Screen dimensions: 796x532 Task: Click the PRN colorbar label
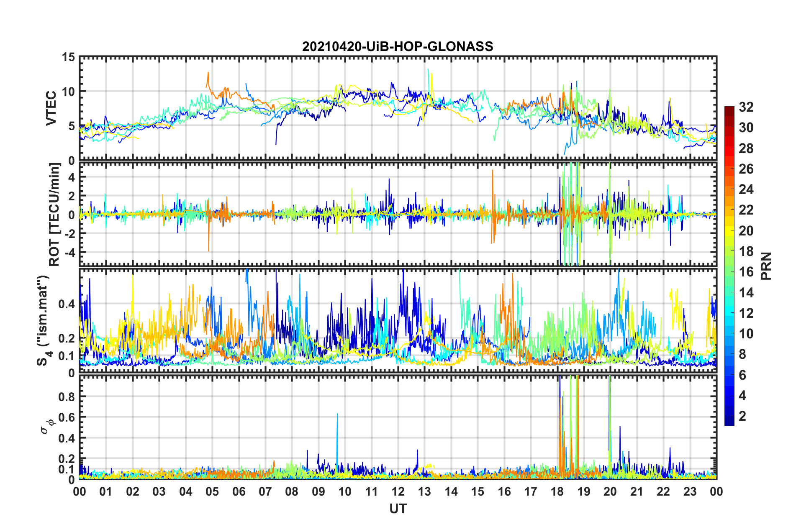(x=766, y=266)
